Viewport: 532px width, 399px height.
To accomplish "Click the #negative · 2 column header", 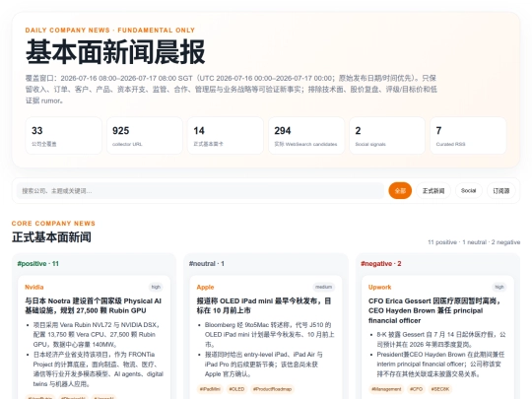I will pos(381,264).
